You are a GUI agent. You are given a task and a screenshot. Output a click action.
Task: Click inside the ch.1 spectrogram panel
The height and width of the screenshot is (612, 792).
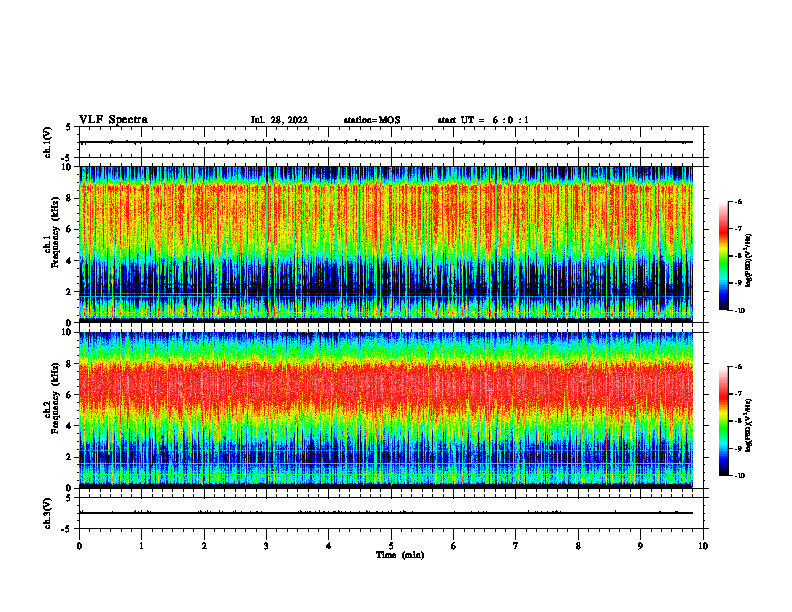click(386, 244)
